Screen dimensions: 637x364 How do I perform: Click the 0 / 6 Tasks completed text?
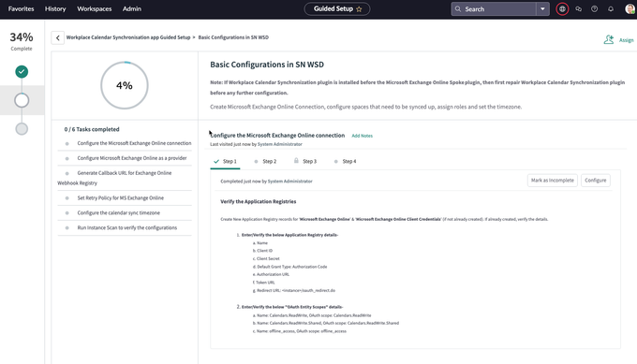(x=92, y=129)
